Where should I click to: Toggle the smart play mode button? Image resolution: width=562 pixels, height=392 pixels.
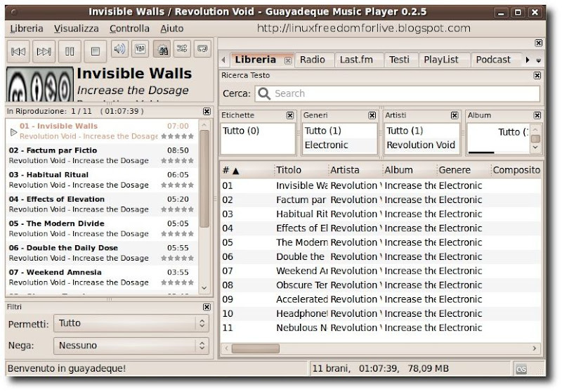162,49
